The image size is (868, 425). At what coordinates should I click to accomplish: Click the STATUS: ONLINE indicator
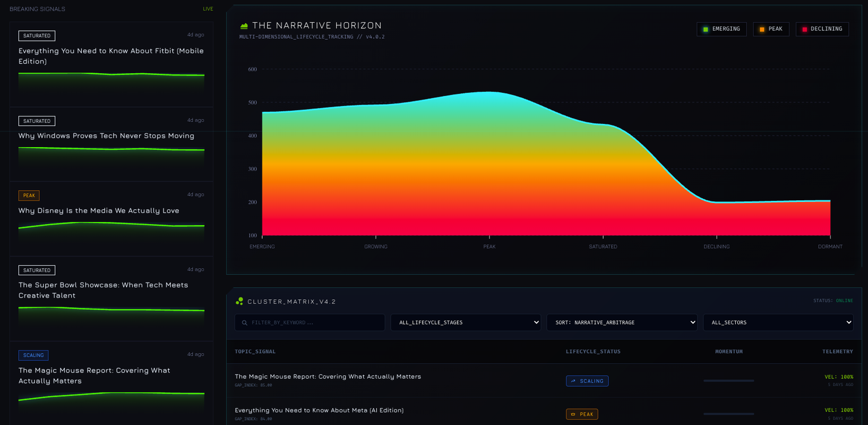(x=833, y=301)
